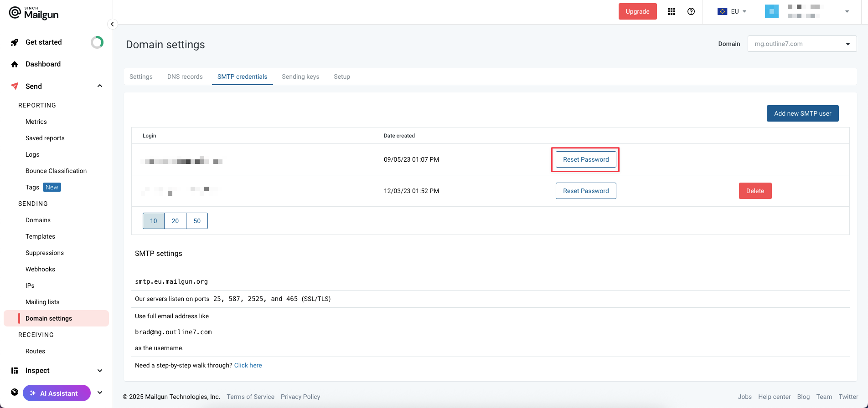Click the Dashboard home icon
868x408 pixels.
[15, 64]
